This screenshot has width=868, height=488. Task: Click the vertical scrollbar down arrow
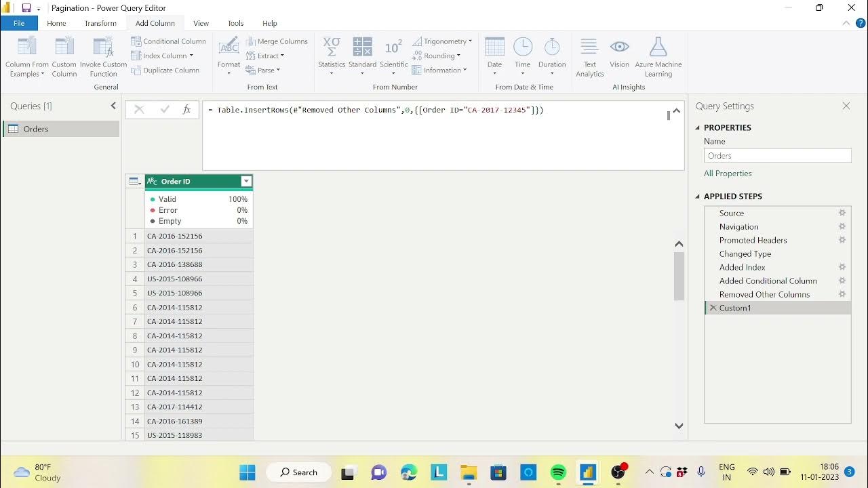679,426
